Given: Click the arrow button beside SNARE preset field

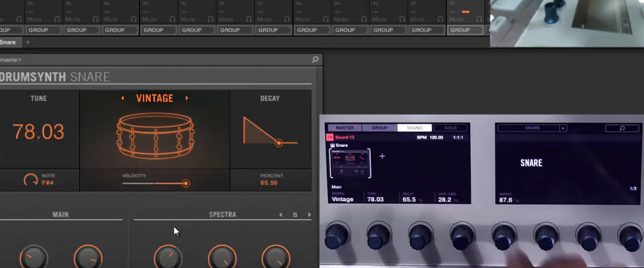Looking at the screenshot, I should (563, 128).
